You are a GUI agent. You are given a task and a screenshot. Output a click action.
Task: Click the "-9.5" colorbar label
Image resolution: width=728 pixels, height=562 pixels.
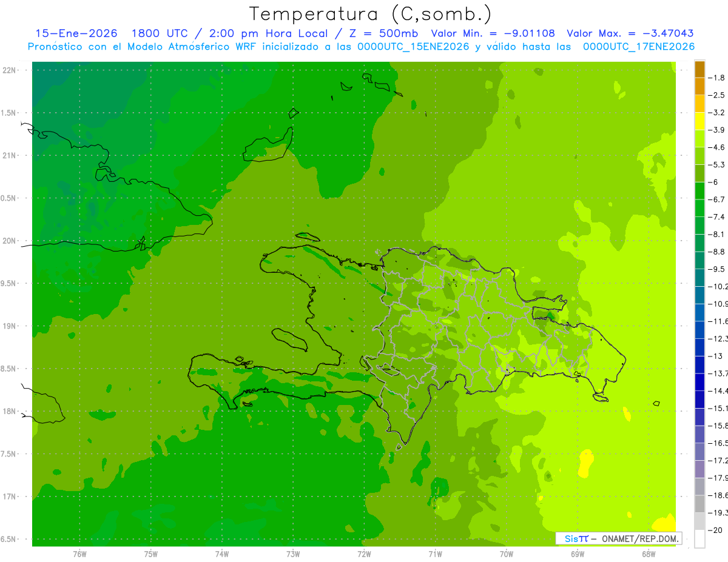pyautogui.click(x=716, y=269)
